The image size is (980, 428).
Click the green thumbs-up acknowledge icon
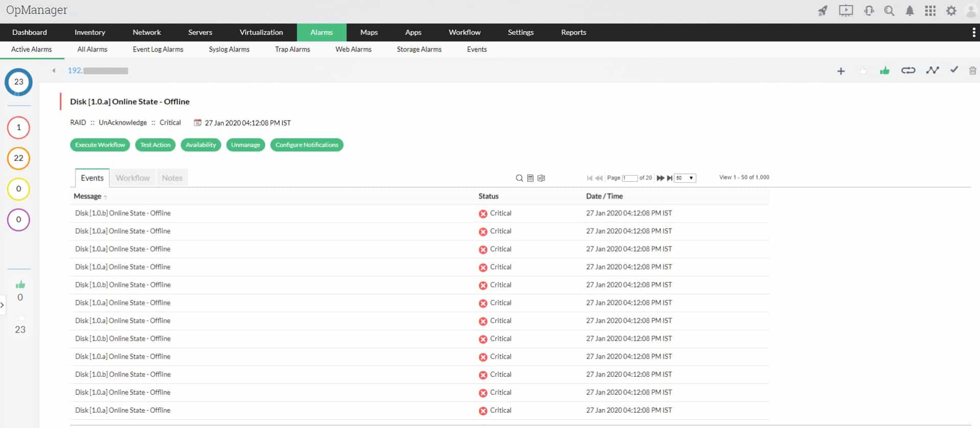coord(884,71)
